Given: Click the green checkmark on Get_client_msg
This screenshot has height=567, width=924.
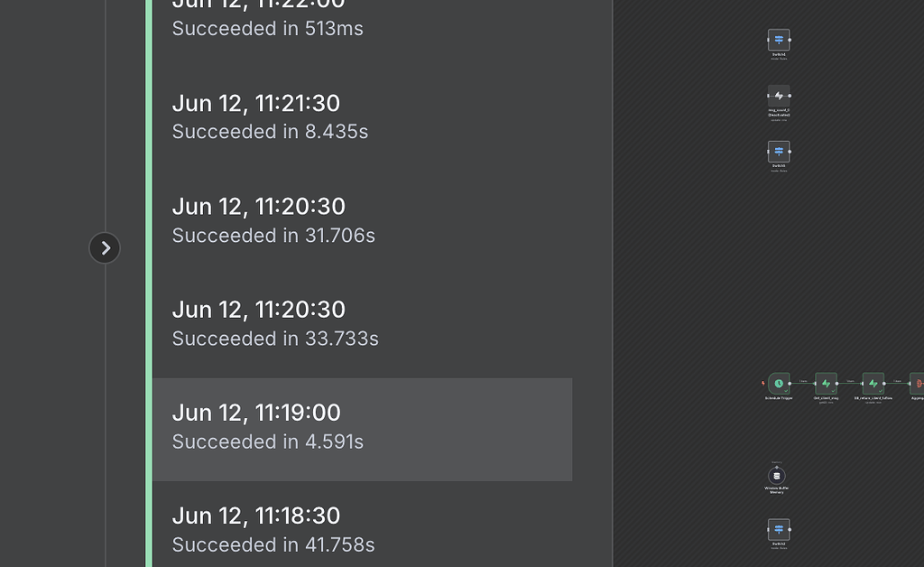Looking at the screenshot, I should click(x=833, y=390).
